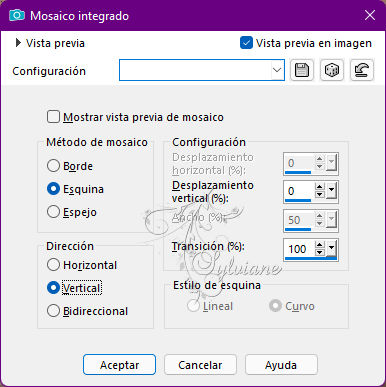Select the Espejo mosaic method
Image resolution: width=386 pixels, height=387 pixels.
tap(53, 212)
